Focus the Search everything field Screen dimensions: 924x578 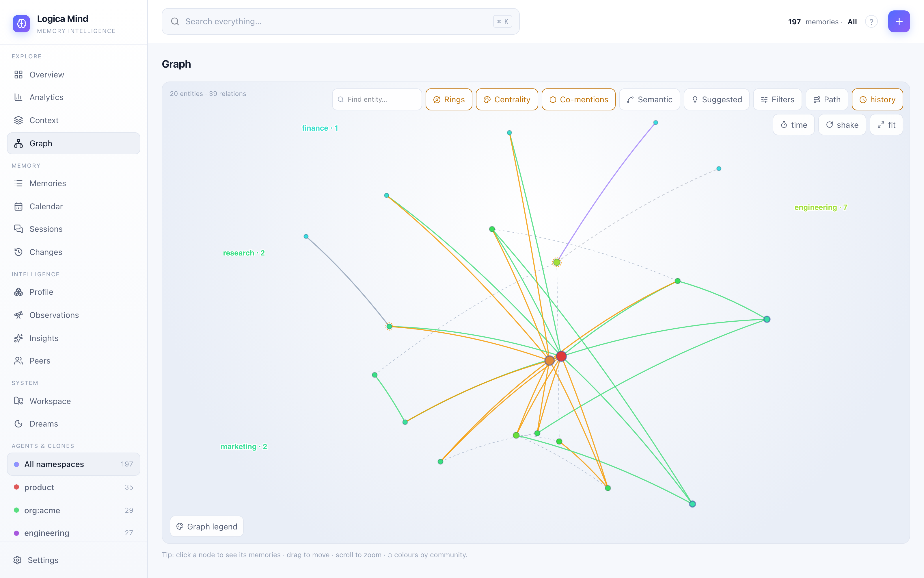click(x=341, y=21)
